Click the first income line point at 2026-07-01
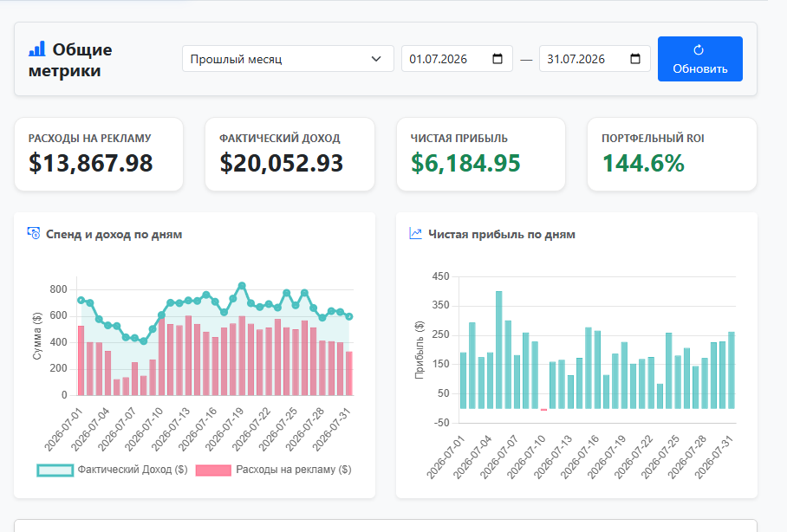787x532 pixels. 81,300
